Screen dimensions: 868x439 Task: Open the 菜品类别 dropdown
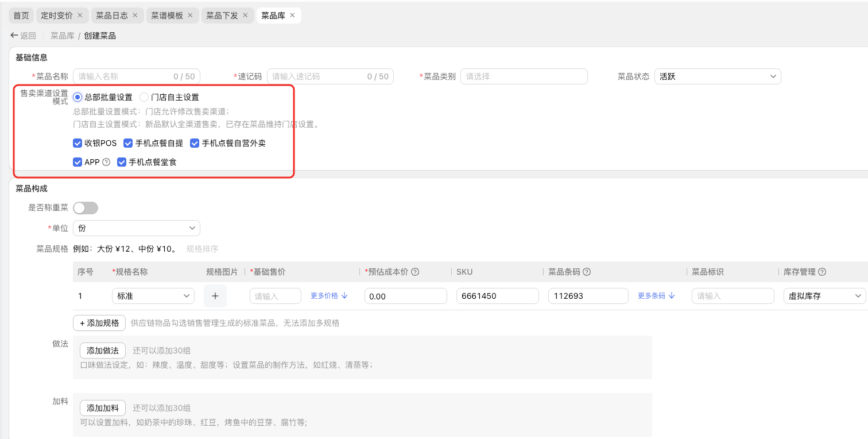click(x=524, y=76)
